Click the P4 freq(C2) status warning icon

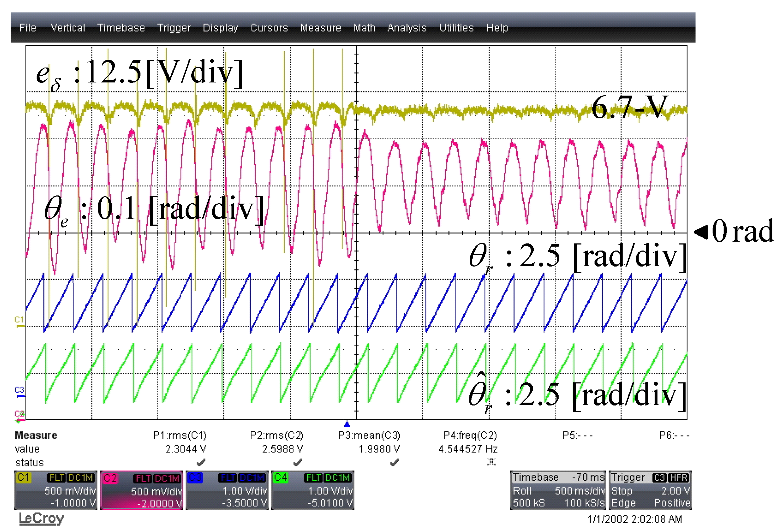[x=491, y=462]
